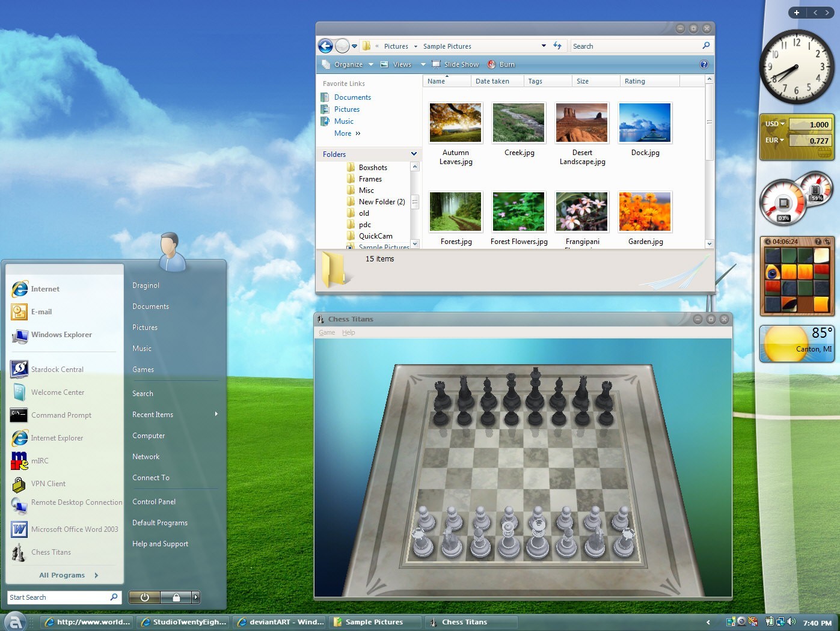Viewport: 840px width, 631px height.
Task: Click the volume icon in the system tray
Action: tap(792, 622)
